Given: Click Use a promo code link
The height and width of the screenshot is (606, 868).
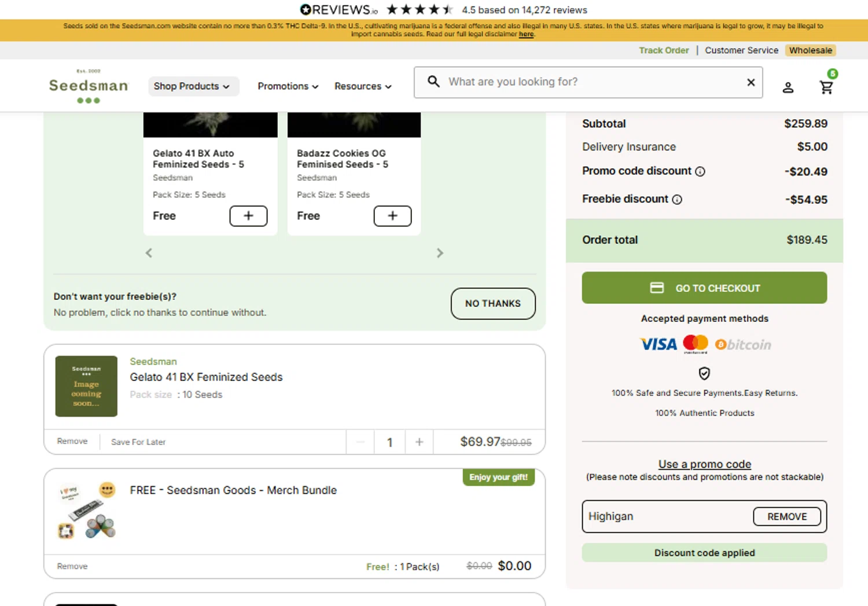Looking at the screenshot, I should click(x=704, y=464).
